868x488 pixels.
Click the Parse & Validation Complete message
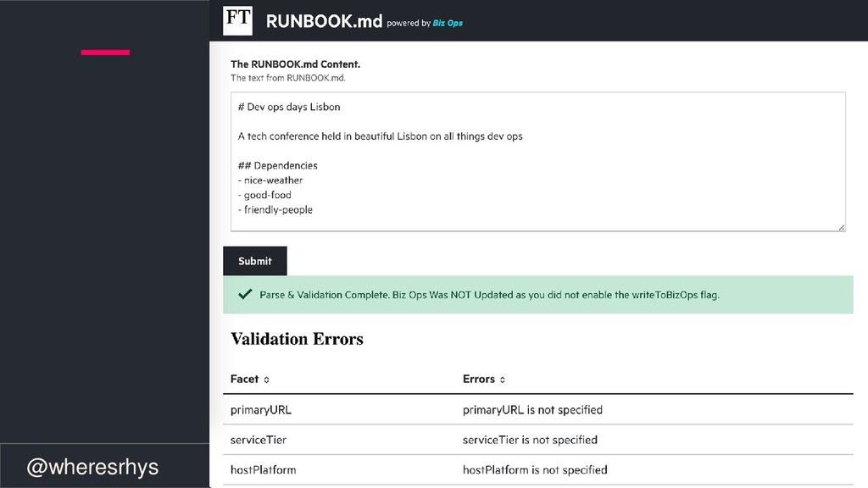(489, 295)
